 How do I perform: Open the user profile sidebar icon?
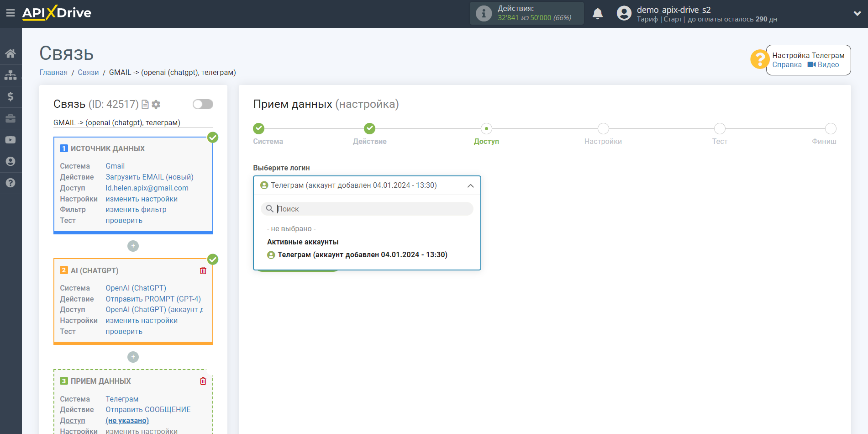(11, 161)
